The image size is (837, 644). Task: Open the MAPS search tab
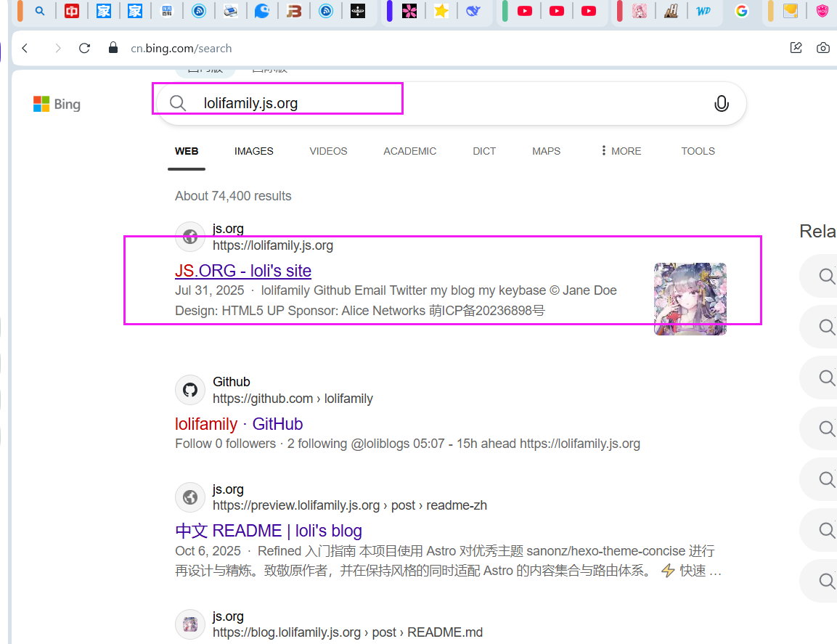tap(546, 151)
